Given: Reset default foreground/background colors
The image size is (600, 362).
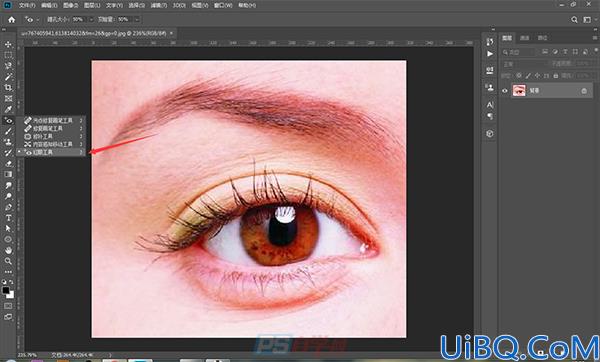Looking at the screenshot, I should [x=4, y=282].
